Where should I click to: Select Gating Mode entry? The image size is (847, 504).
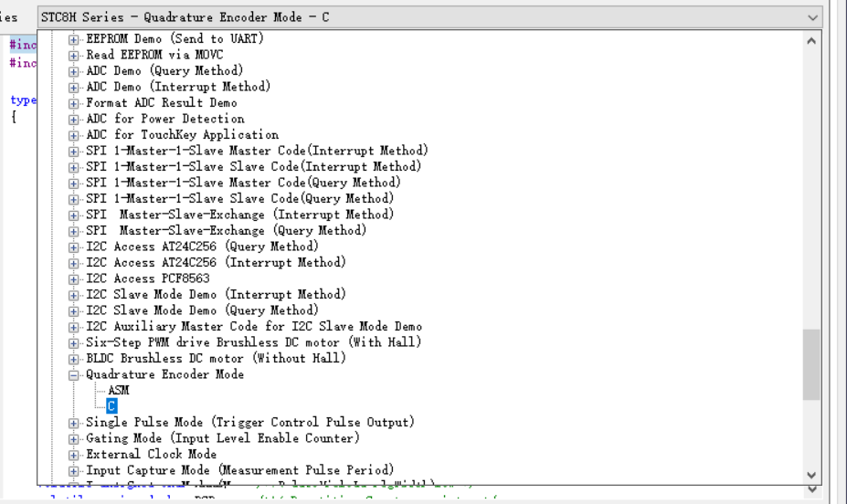[x=223, y=438]
